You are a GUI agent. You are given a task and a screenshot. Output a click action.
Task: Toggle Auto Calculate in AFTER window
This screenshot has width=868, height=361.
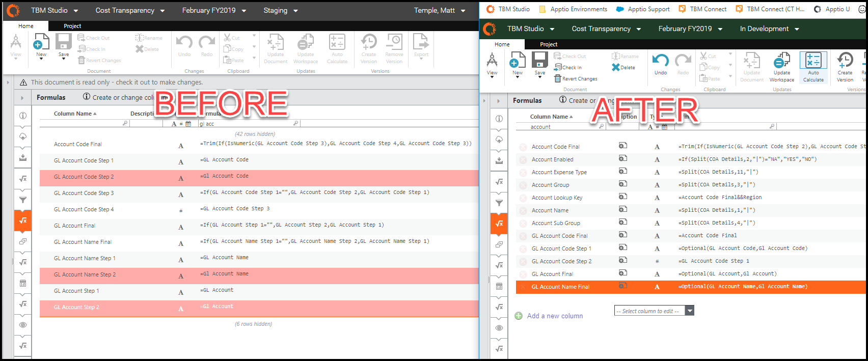(813, 67)
